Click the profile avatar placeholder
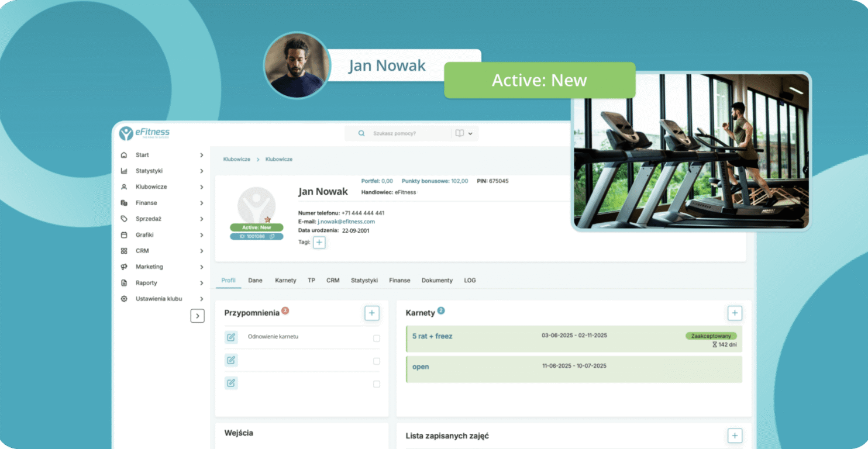This screenshot has width=868, height=449. point(256,206)
